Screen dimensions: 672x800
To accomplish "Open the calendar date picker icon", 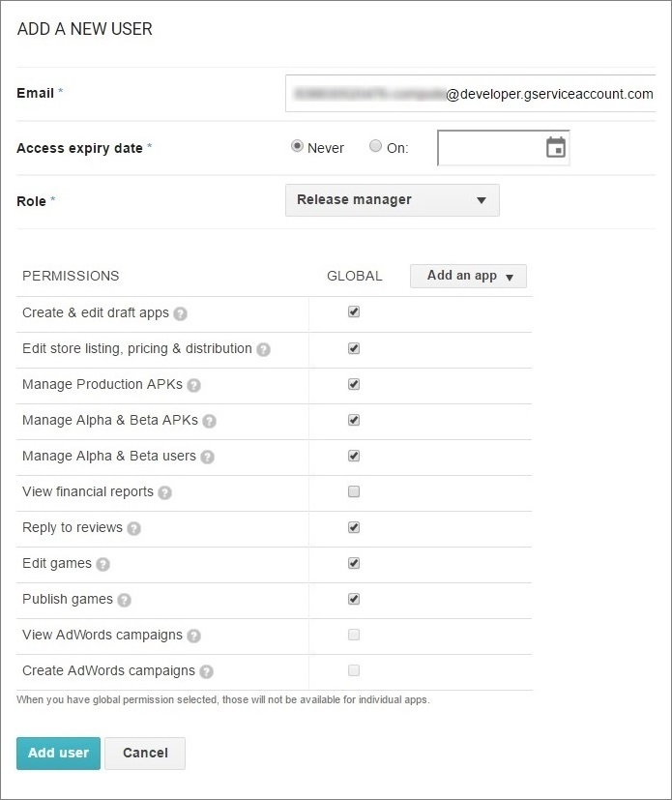I will 555,148.
